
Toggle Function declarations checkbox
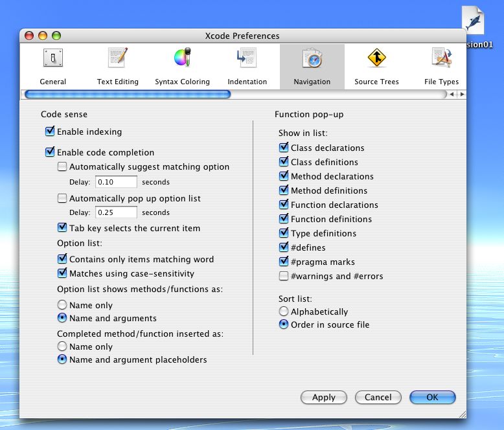284,205
